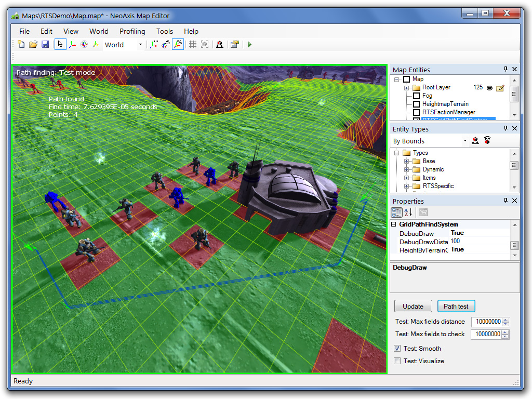Screen dimensions: 532x399
Task: Toggle the grid display icon
Action: [x=192, y=45]
